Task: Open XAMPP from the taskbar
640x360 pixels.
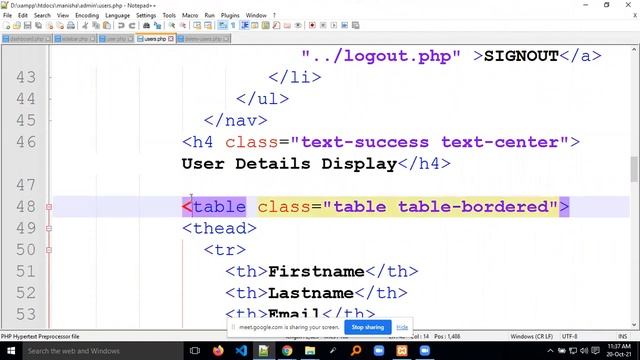Action: click(x=402, y=351)
